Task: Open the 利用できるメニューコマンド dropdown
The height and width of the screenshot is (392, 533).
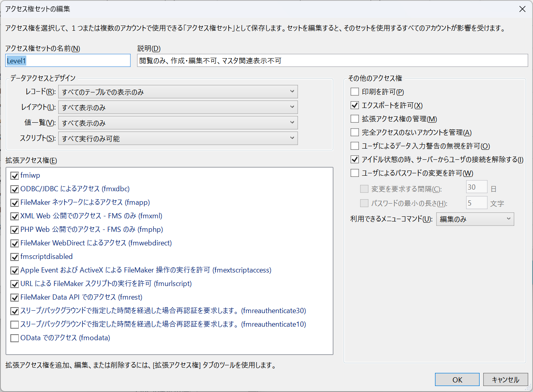Action: 475,219
